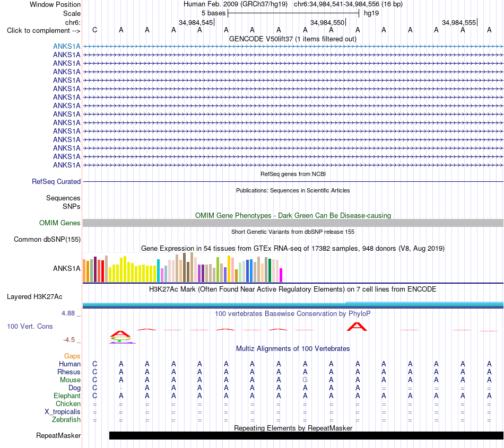Image resolution: width=504 pixels, height=448 pixels.
Task: Click 'Short Genetic Variants from dbSNP' title
Action: point(293,232)
